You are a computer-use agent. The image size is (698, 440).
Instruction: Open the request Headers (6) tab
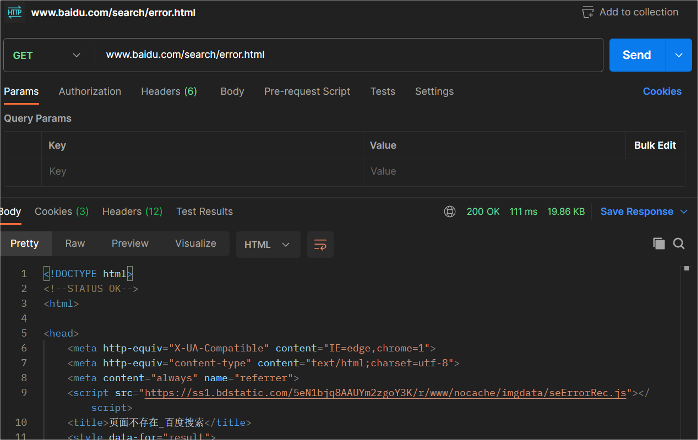point(169,91)
